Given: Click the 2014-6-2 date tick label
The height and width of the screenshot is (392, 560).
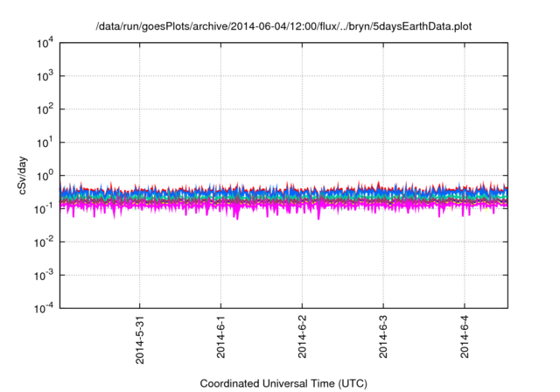Looking at the screenshot, I should (302, 337).
